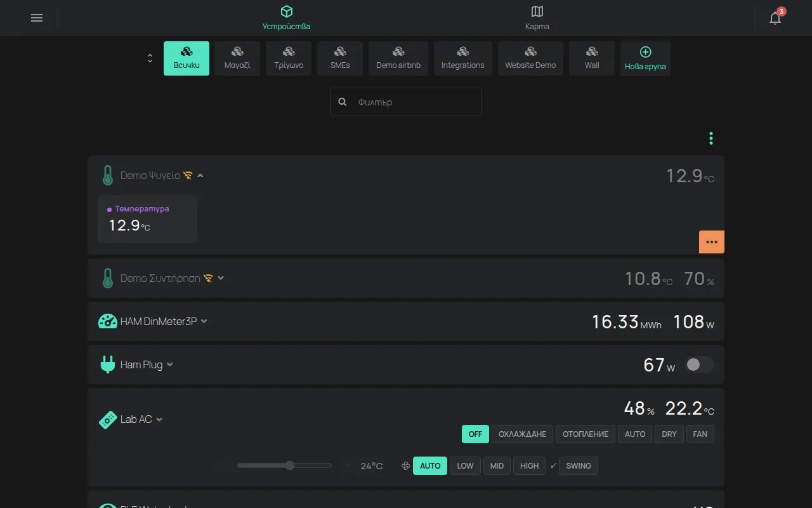Viewport: 812px width, 508px height.
Task: Select the Integrations group
Action: click(x=463, y=58)
